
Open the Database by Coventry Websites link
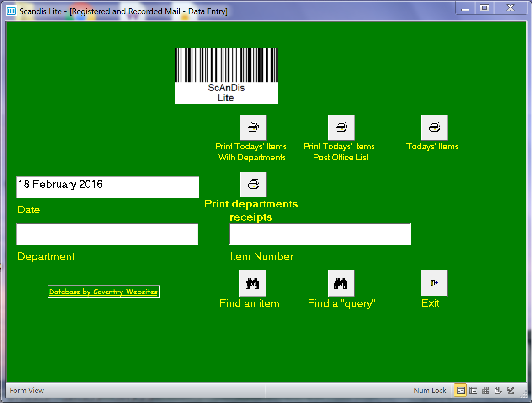click(x=103, y=292)
